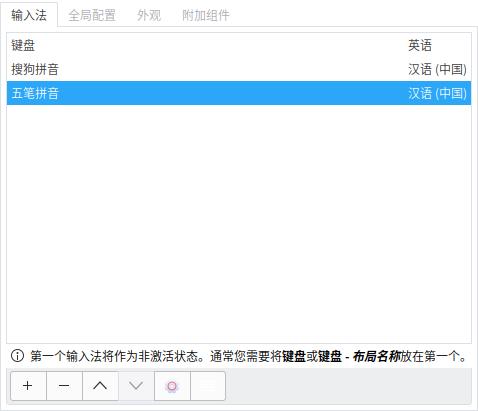Move the selected input method down
478x411 pixels.
click(x=136, y=386)
